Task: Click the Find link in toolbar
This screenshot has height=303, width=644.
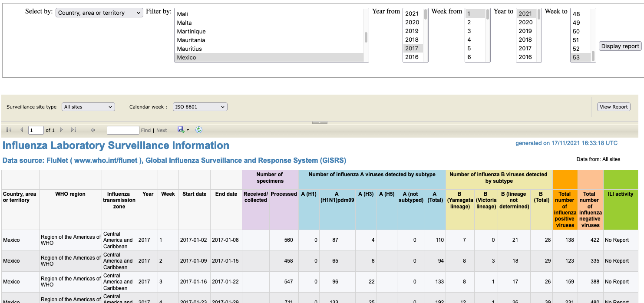Action: point(145,130)
